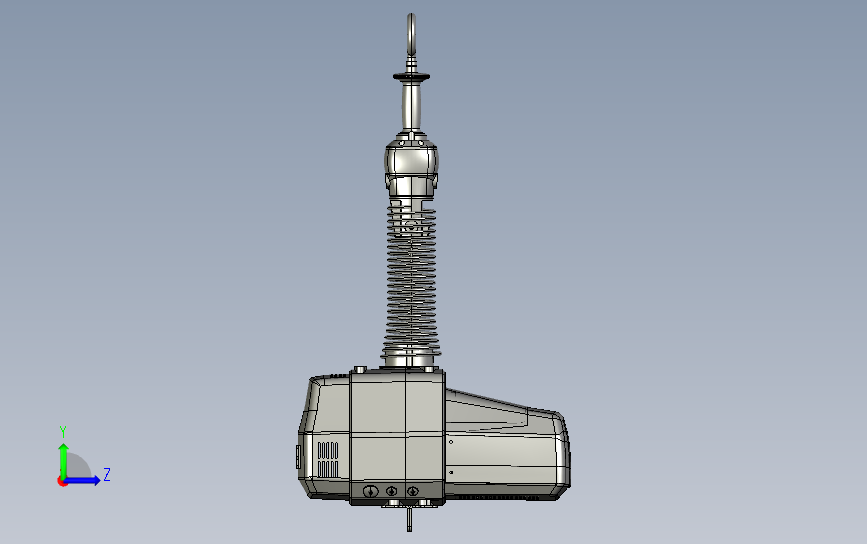Select the hanging eye ring atop the model
Viewport: 867px width, 544px height.
pyautogui.click(x=411, y=34)
